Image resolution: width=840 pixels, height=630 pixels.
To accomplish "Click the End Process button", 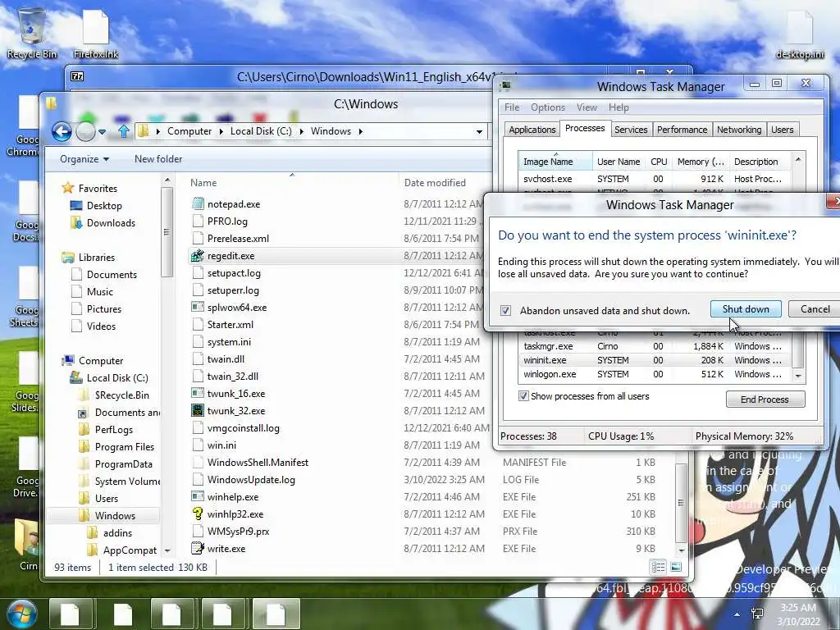I will [x=765, y=399].
